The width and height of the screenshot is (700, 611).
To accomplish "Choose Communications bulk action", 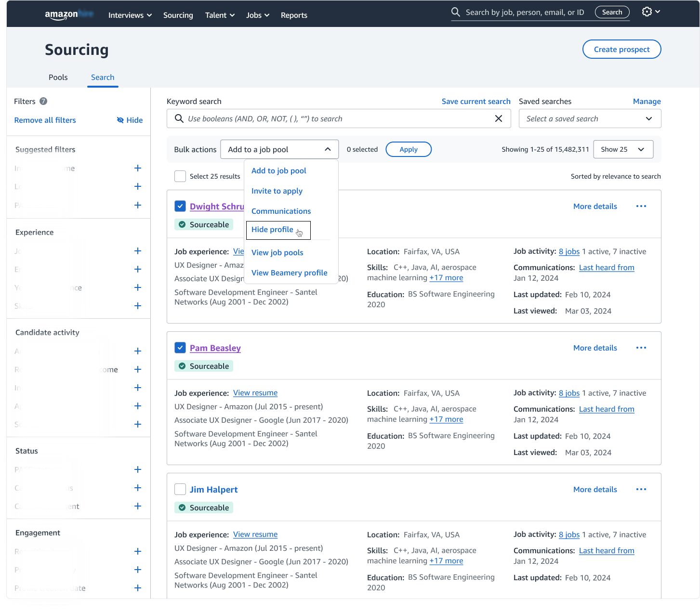I will tap(281, 211).
